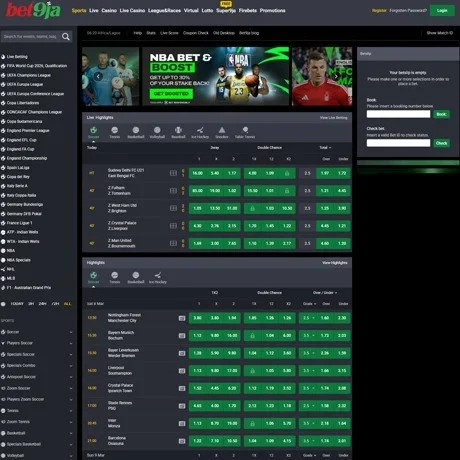Viewport: 460px width, 460px height.
Task: Select Tennis icon in Live Highlights
Action: tap(115, 132)
